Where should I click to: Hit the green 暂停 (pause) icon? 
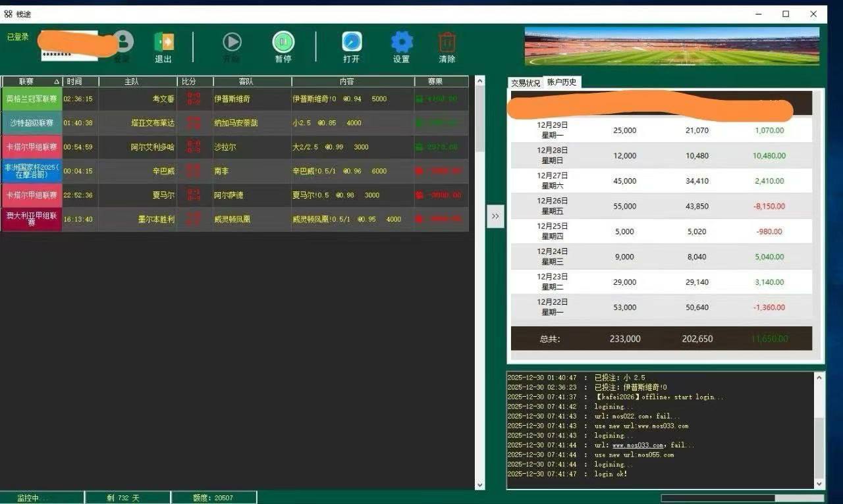[283, 43]
